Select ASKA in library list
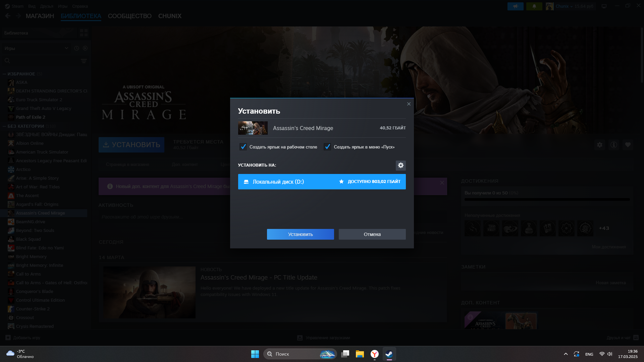This screenshot has height=362, width=644. (21, 82)
